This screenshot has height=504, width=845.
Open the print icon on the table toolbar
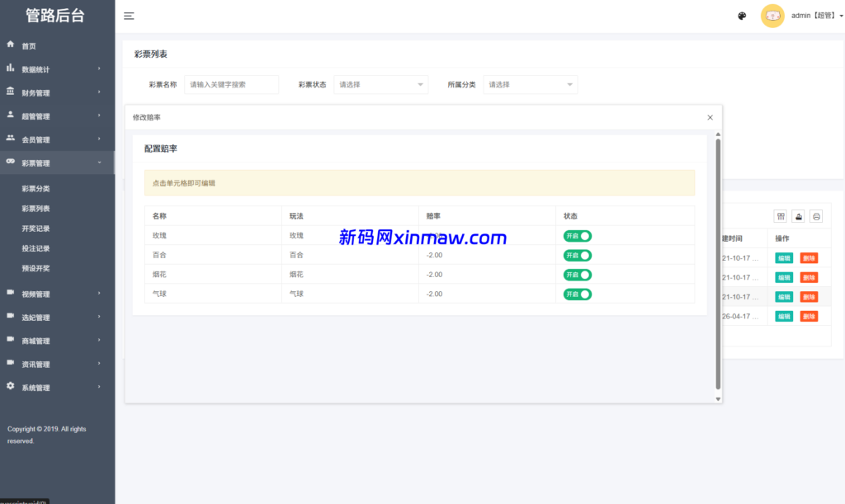[816, 216]
